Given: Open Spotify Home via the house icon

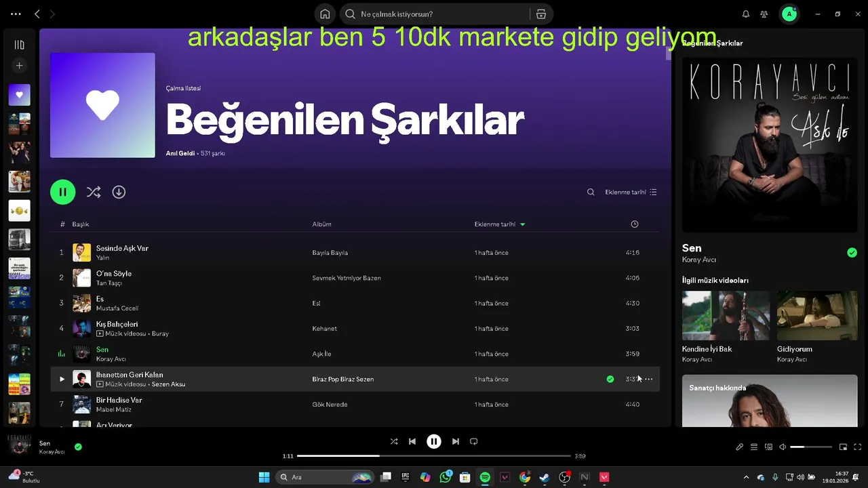Looking at the screenshot, I should (x=325, y=14).
